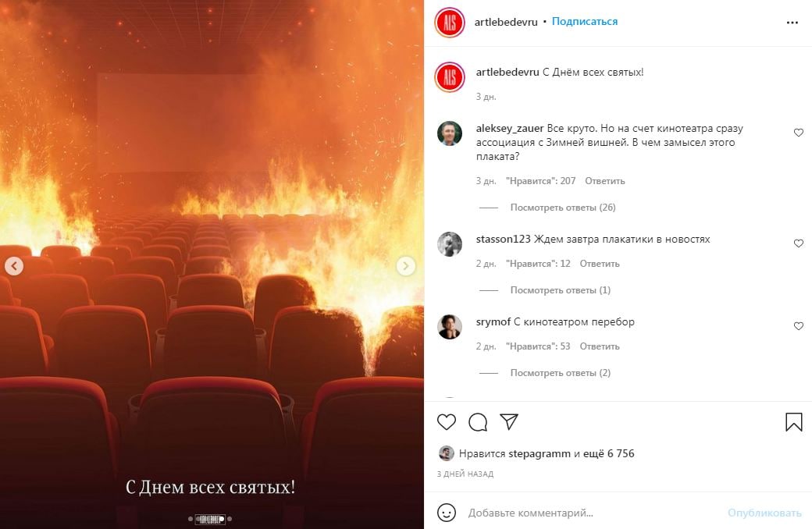Open artlebedevru profile avatar in header

tap(450, 23)
